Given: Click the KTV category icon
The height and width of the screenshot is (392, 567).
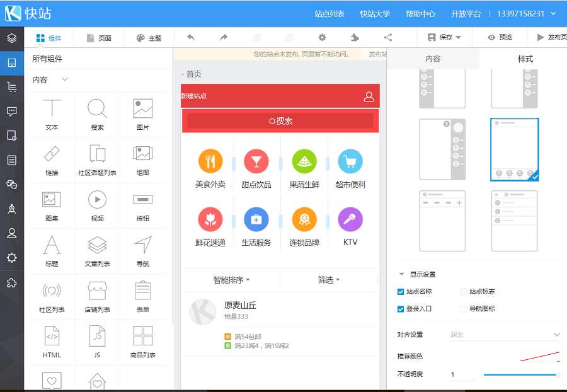Looking at the screenshot, I should tap(350, 219).
